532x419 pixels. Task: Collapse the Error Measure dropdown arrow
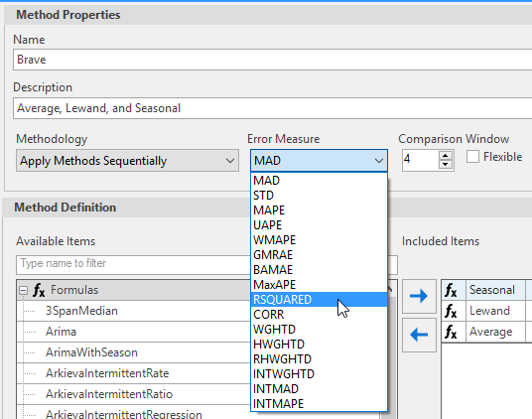(378, 161)
